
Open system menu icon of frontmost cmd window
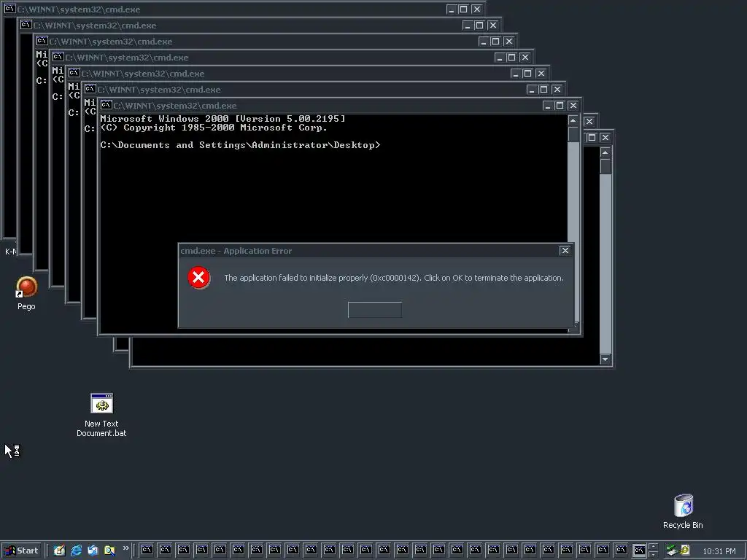pos(107,105)
